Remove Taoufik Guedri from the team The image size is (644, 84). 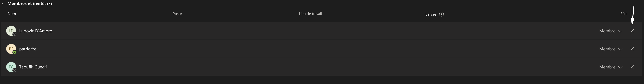coord(632,67)
